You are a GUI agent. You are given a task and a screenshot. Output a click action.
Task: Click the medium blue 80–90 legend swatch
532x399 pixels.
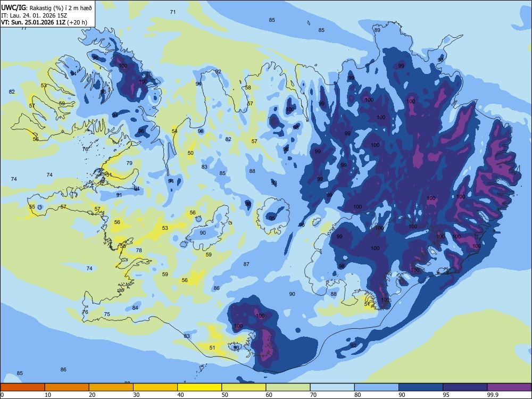(377, 387)
